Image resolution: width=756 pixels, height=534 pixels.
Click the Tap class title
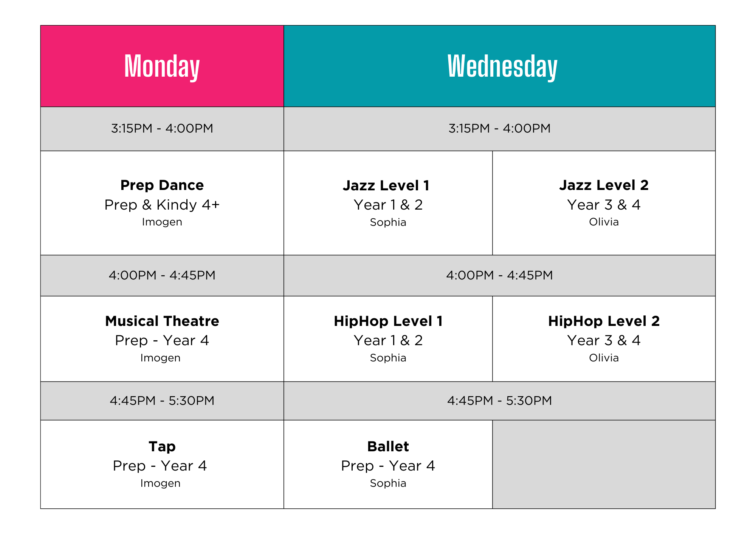coord(162,447)
